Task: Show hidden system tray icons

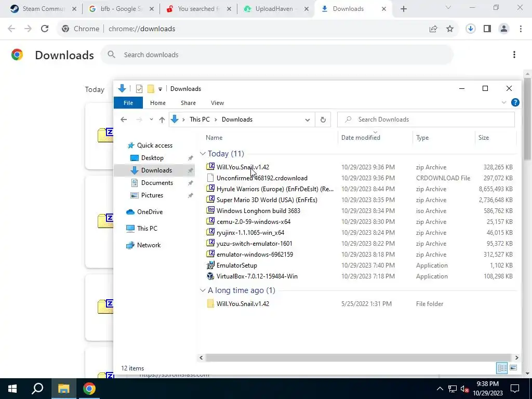Action: (440, 389)
